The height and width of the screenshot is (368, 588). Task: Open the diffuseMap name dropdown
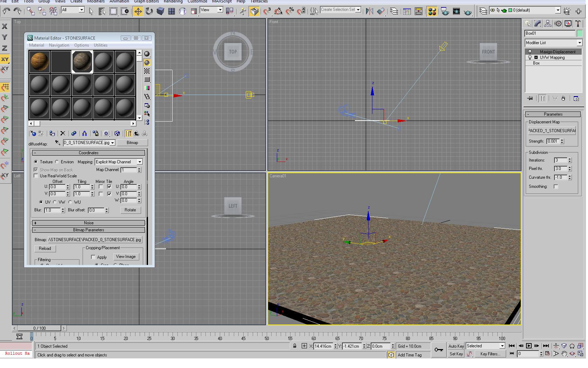click(x=89, y=143)
